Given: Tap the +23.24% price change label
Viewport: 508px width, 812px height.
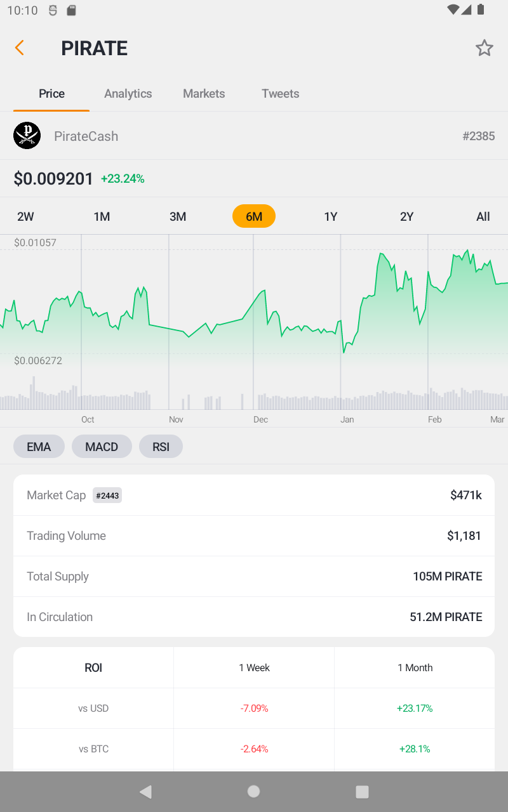Looking at the screenshot, I should [123, 178].
